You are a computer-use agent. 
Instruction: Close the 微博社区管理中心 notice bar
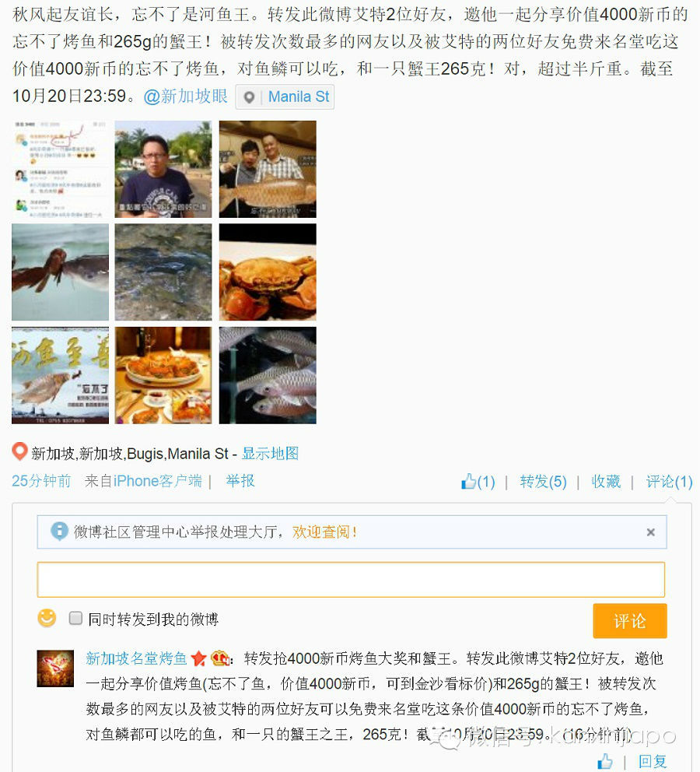click(x=651, y=532)
